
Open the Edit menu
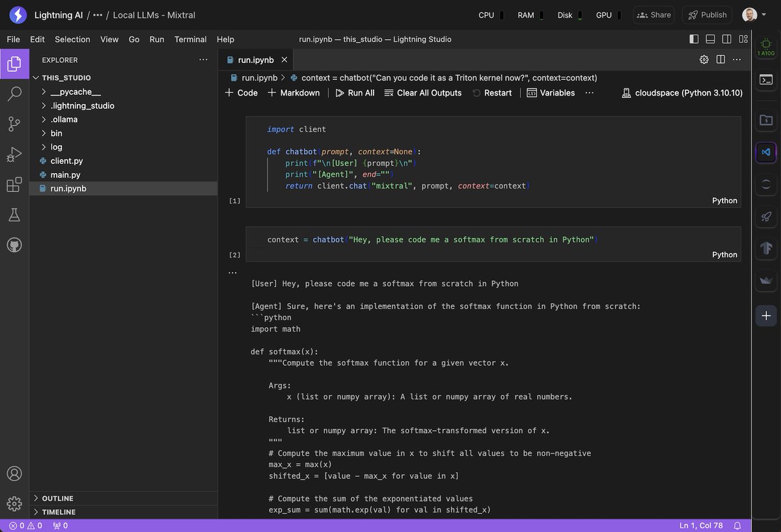click(x=37, y=39)
